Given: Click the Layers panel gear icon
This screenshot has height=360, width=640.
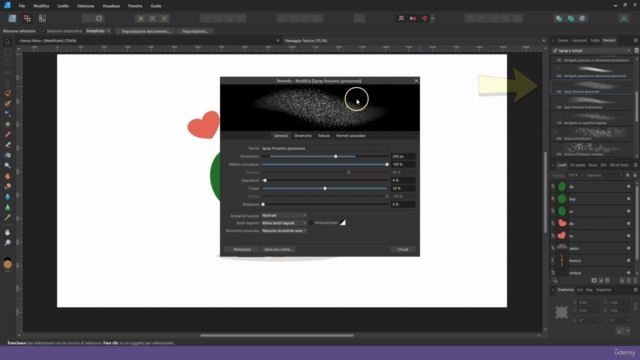Looking at the screenshot, I should click(628, 175).
